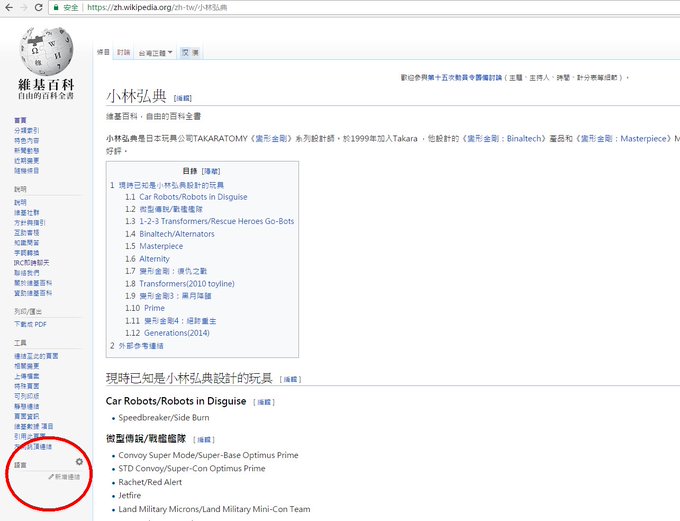Click the text Speedbreaker/Side Burn

coord(164,418)
